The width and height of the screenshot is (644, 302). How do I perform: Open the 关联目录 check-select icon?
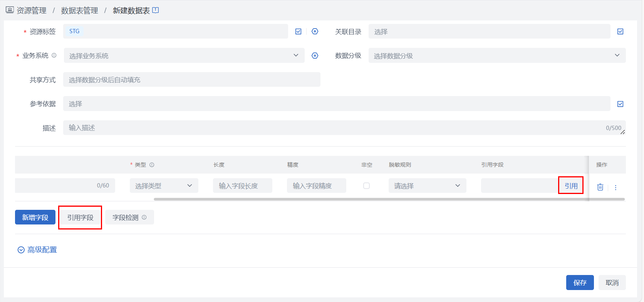620,32
